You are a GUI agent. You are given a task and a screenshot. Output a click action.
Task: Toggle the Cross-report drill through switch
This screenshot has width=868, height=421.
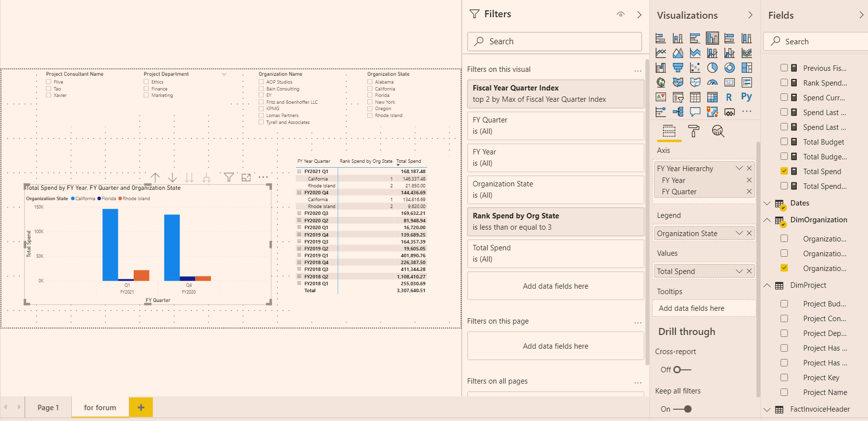[683, 369]
